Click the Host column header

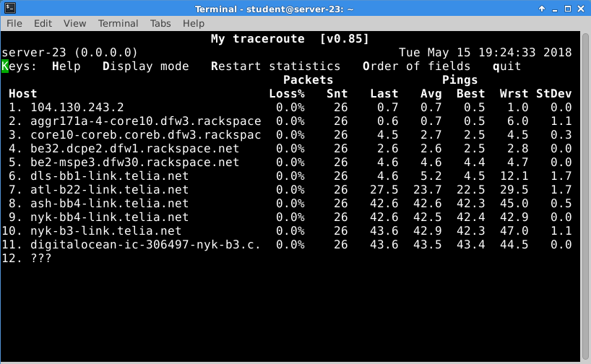coord(23,94)
